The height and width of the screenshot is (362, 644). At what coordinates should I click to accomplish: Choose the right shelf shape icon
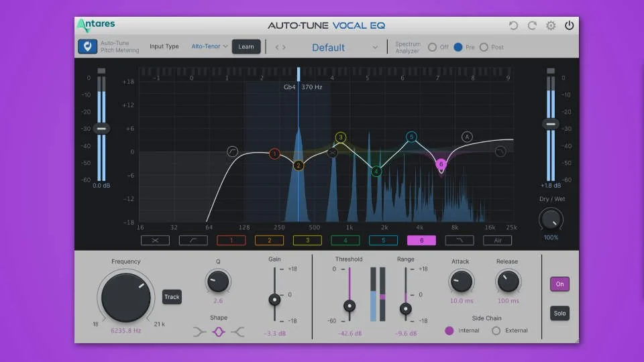point(237,332)
